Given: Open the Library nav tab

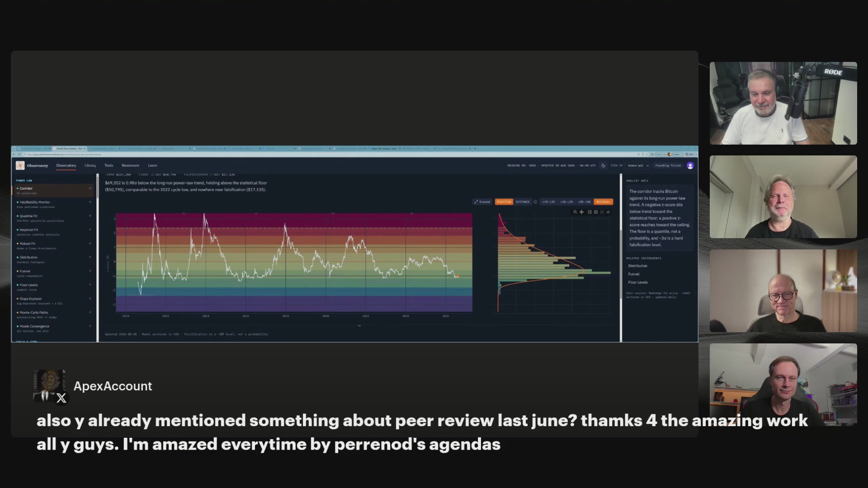Looking at the screenshot, I should (90, 165).
